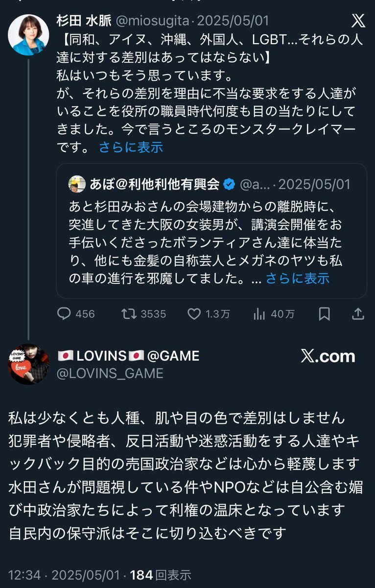
Task: Click the repost arrows icon
Action: point(128,314)
